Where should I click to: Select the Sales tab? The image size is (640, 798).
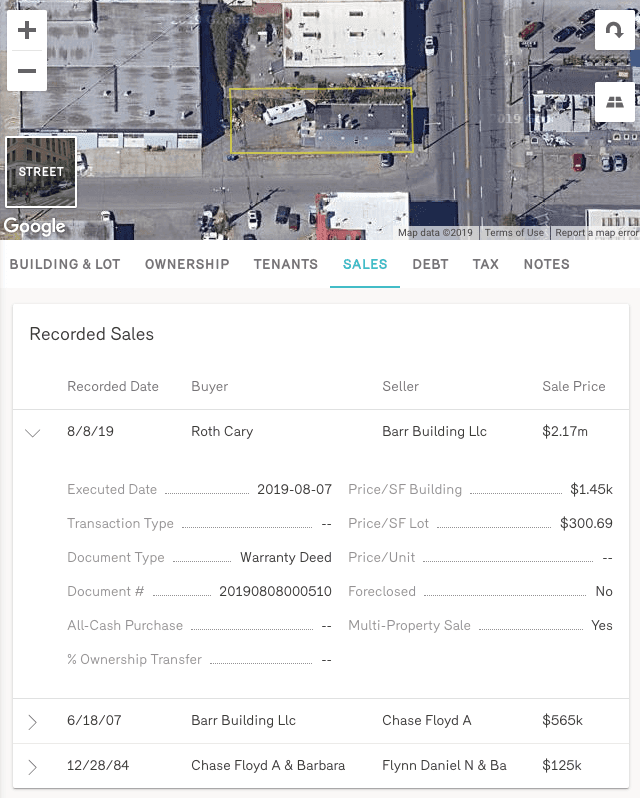pyautogui.click(x=365, y=264)
